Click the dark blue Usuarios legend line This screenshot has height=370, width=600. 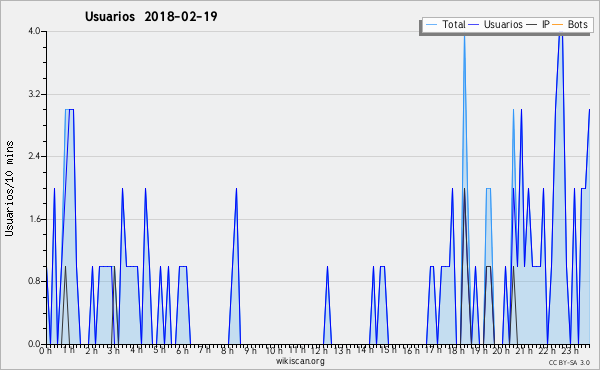click(x=474, y=25)
